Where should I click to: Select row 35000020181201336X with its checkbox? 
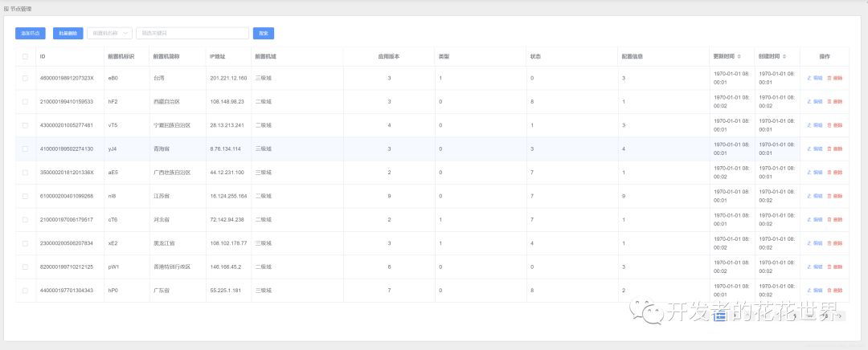point(25,173)
